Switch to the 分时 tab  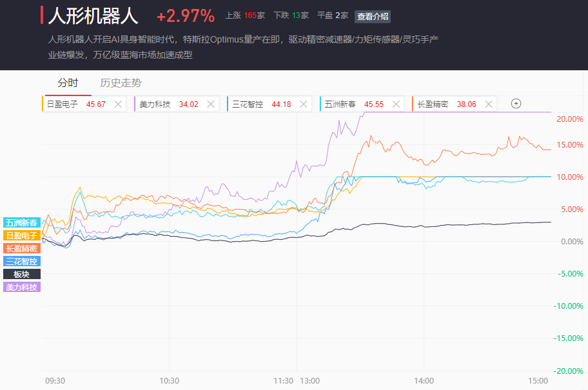[68, 83]
